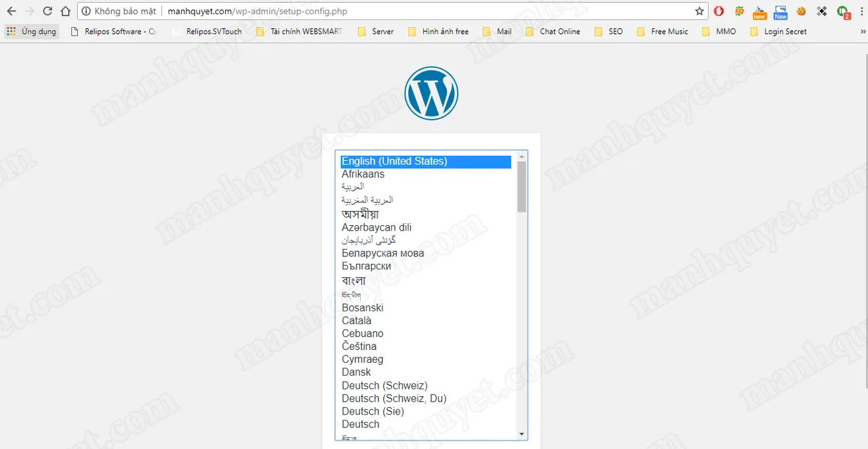Click the language list scrollbar thumb
The image size is (868, 449).
(x=521, y=187)
